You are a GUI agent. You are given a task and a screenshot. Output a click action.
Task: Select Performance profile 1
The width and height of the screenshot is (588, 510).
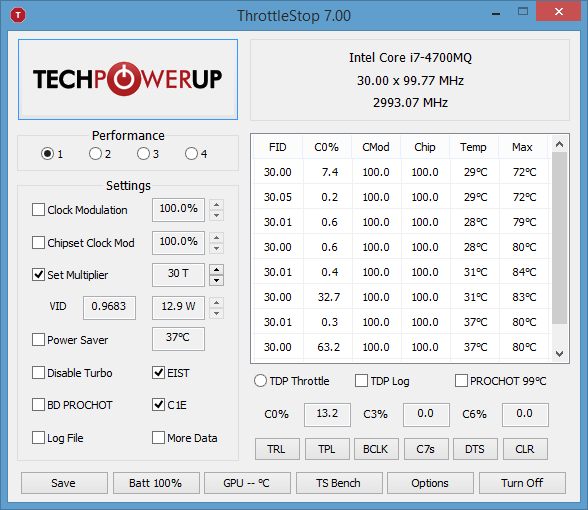(47, 154)
